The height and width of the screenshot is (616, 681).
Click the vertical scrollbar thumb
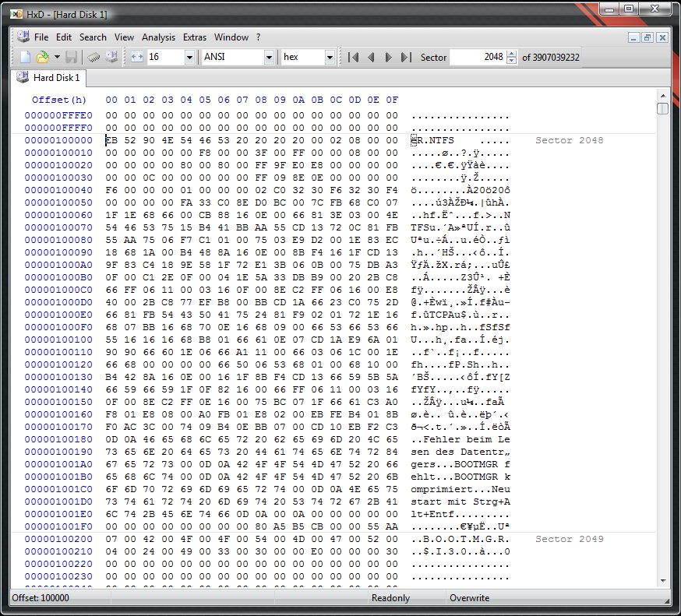[663, 108]
